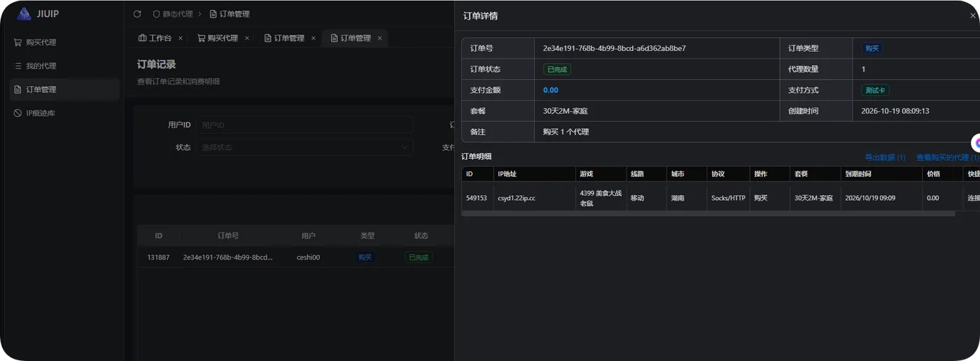The width and height of the screenshot is (980, 361).
Task: Click the 订单管理 breadcrumb item
Action: [x=234, y=14]
